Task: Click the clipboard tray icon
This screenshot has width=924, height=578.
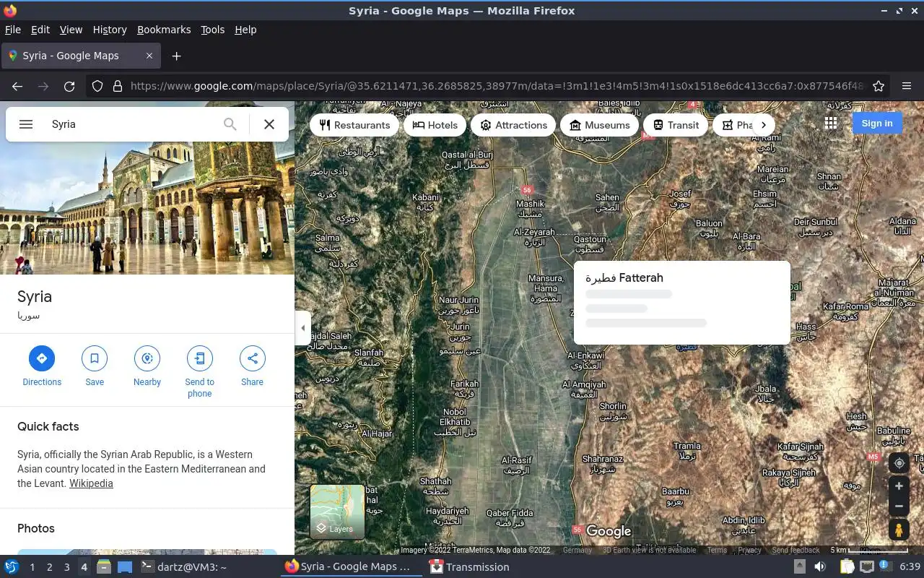Action: point(846,567)
